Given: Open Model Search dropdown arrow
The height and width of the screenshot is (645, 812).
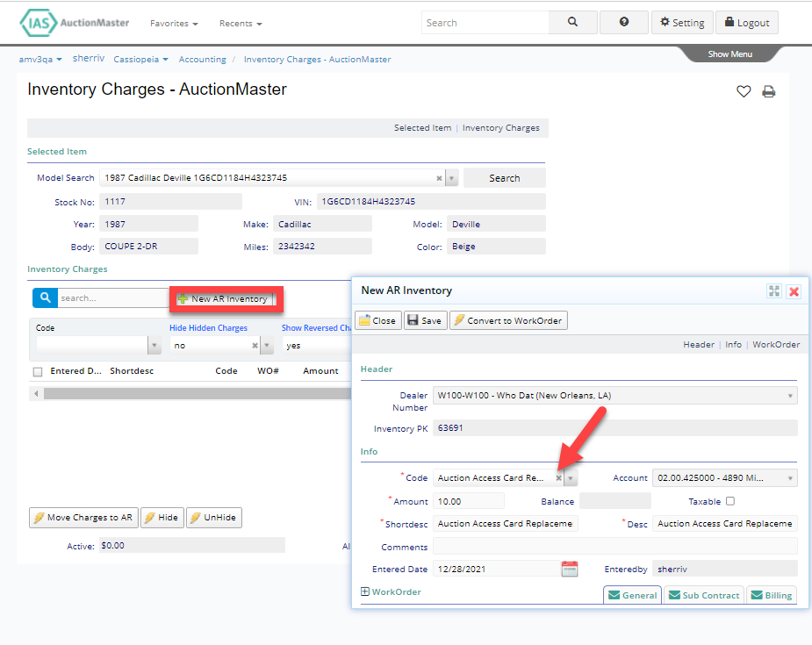Looking at the screenshot, I should (x=451, y=178).
